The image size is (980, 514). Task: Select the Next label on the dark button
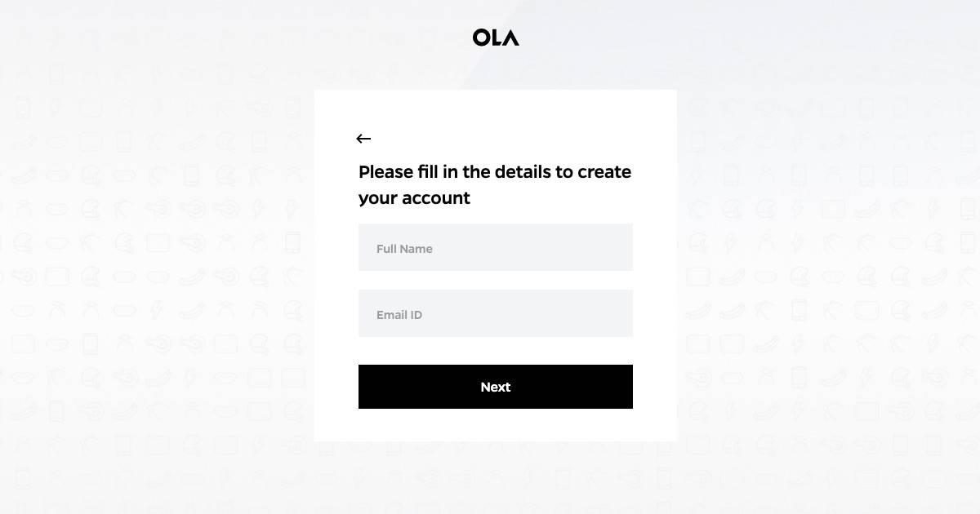pos(496,387)
